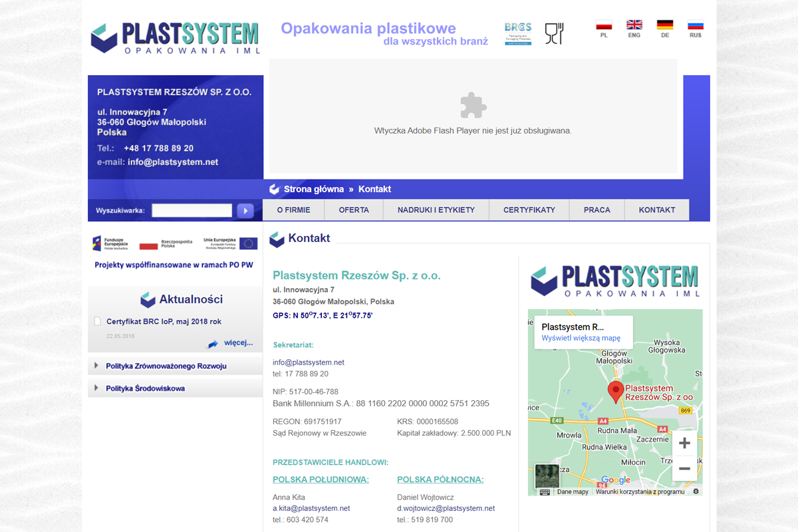Select the Kontakt breadcrumb link

pos(374,190)
